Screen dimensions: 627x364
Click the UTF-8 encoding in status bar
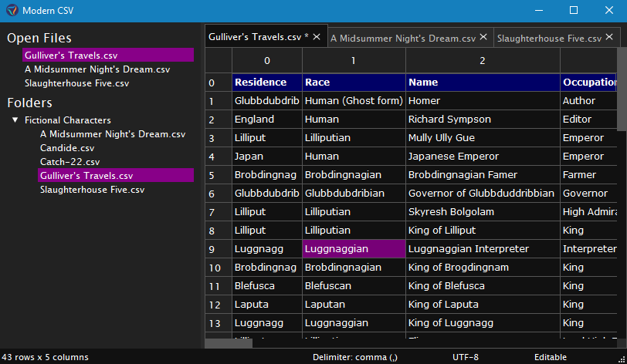click(x=466, y=357)
